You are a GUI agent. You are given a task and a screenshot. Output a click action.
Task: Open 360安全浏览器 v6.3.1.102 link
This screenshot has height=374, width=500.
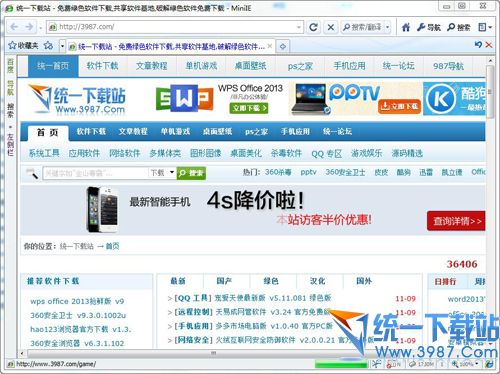(77, 343)
